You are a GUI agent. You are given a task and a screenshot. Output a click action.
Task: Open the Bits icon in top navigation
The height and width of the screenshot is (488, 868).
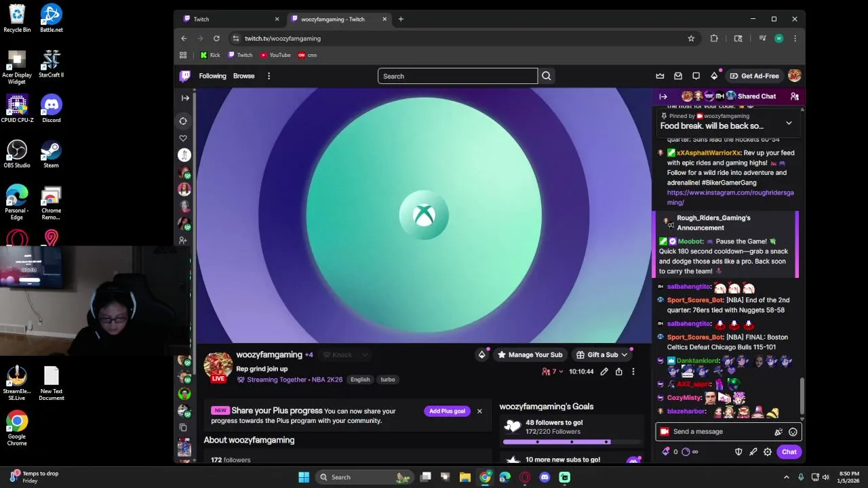[714, 76]
